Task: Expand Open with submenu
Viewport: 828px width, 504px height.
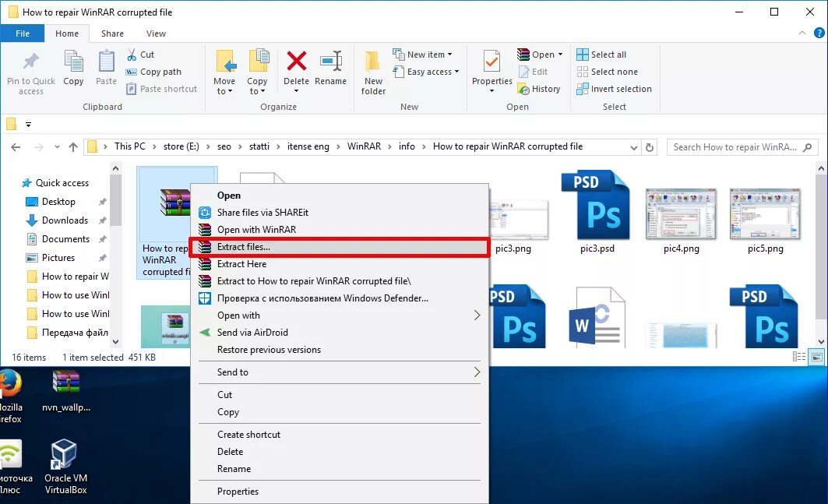Action: click(477, 315)
